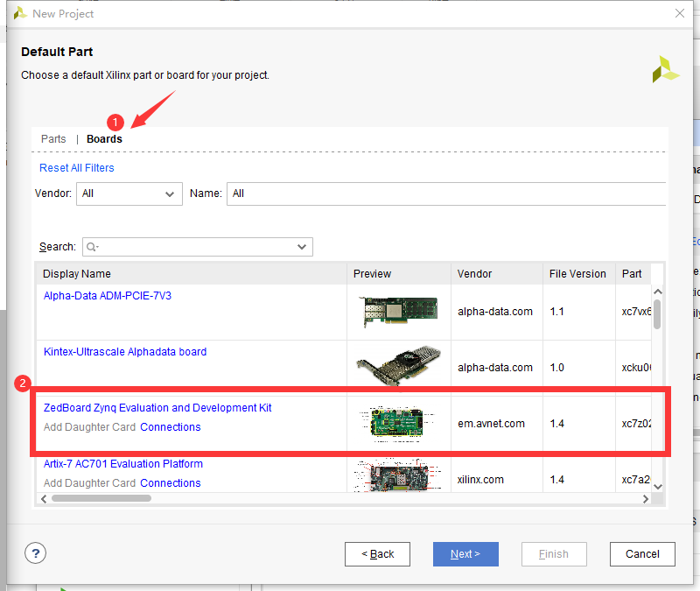This screenshot has width=700, height=591.
Task: Click into the Search input box
Action: [198, 247]
